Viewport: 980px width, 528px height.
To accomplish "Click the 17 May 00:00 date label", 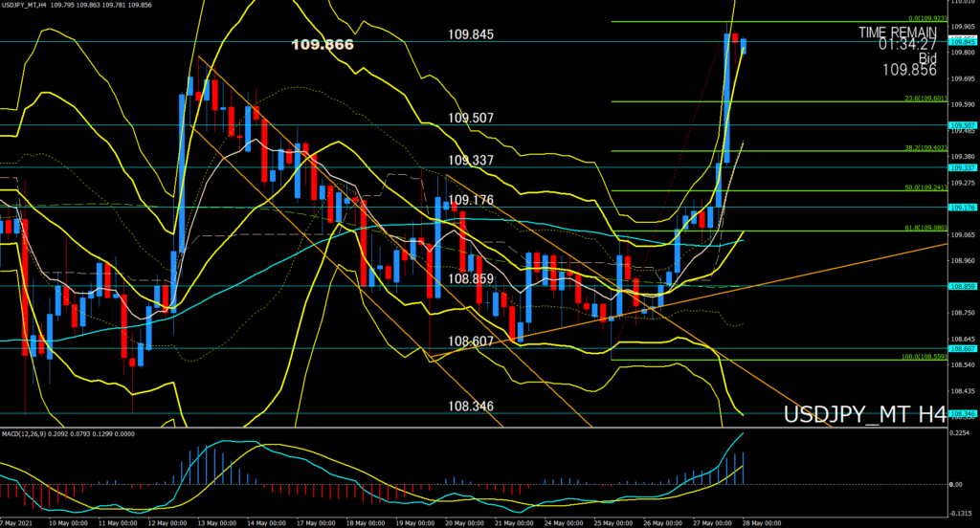I will pyautogui.click(x=316, y=523).
